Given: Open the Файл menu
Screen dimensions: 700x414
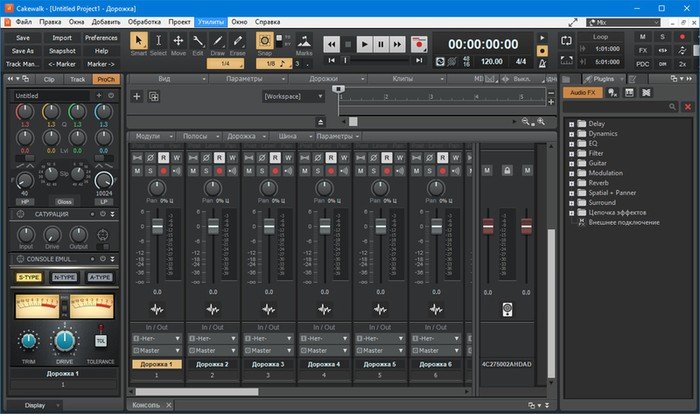Looking at the screenshot, I should point(24,22).
